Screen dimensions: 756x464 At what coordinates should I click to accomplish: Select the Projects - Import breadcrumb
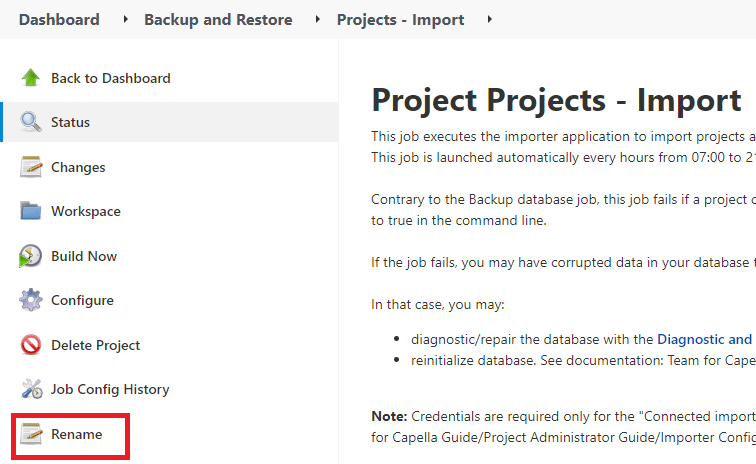(x=400, y=19)
